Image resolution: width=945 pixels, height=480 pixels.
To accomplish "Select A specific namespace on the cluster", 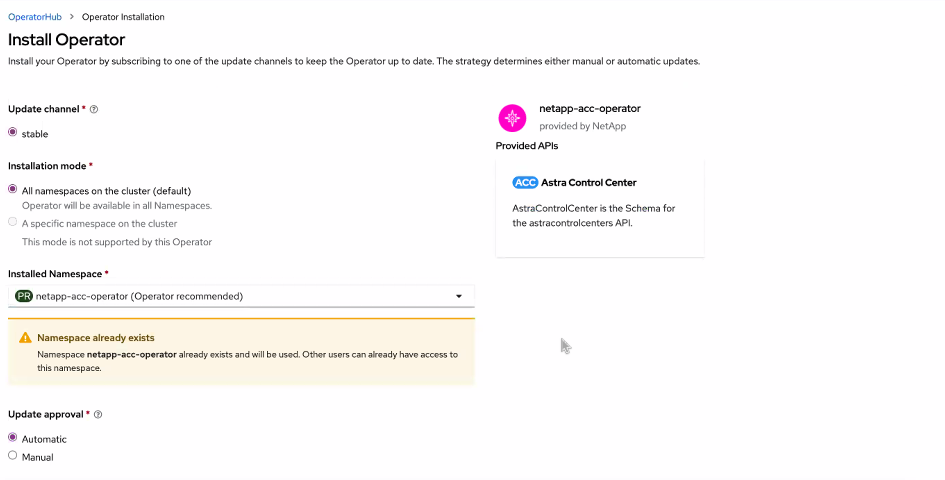I will pyautogui.click(x=13, y=223).
